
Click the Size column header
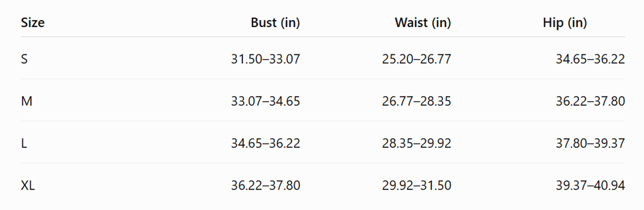click(33, 23)
